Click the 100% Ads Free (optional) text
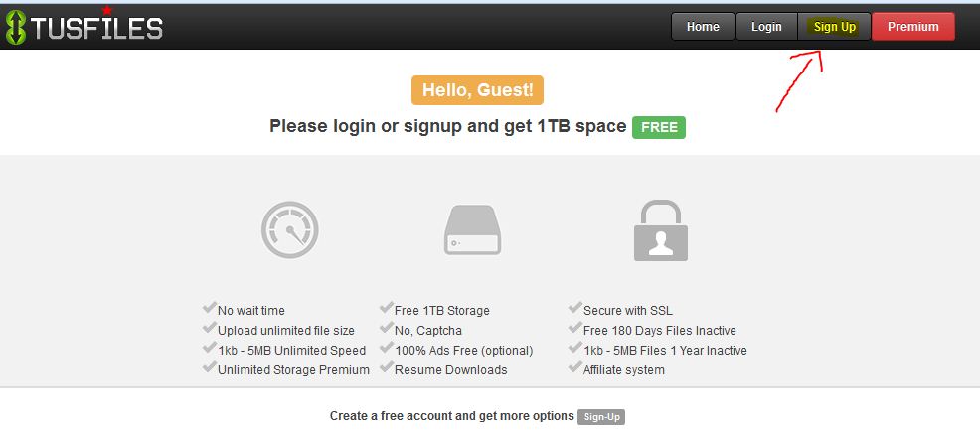 coord(464,351)
